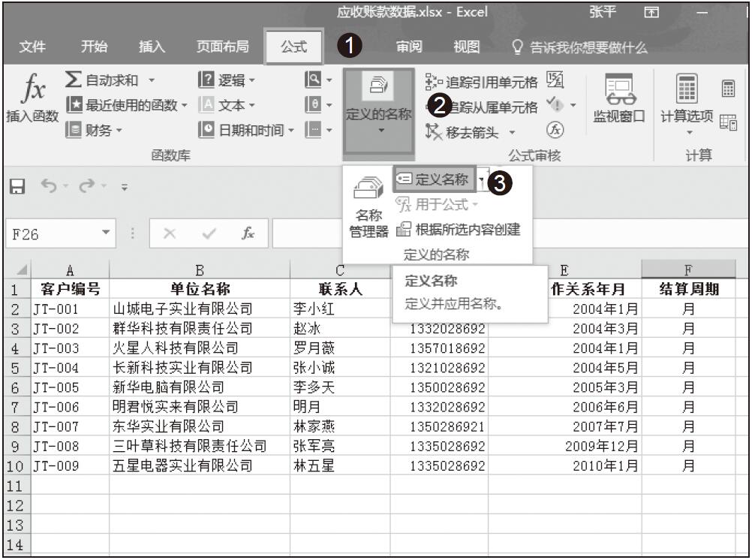The height and width of the screenshot is (560, 752).
Task: Click the formula bar fx icon
Action: point(247,233)
